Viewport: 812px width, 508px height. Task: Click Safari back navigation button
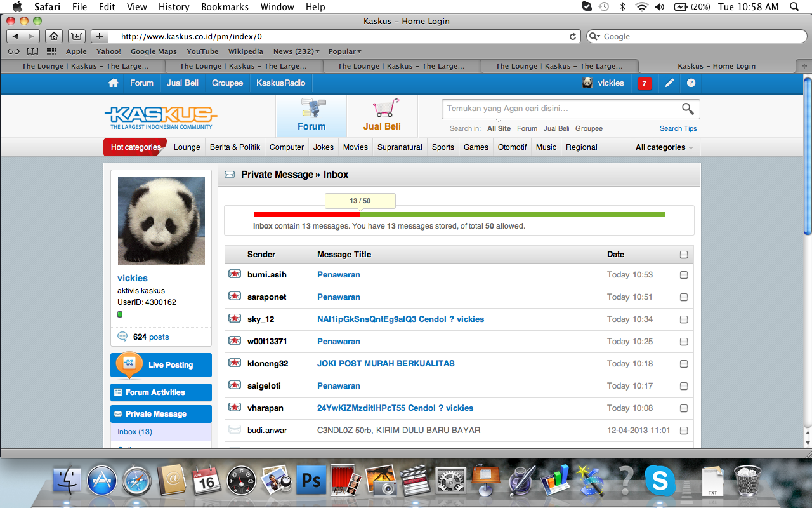pyautogui.click(x=16, y=36)
